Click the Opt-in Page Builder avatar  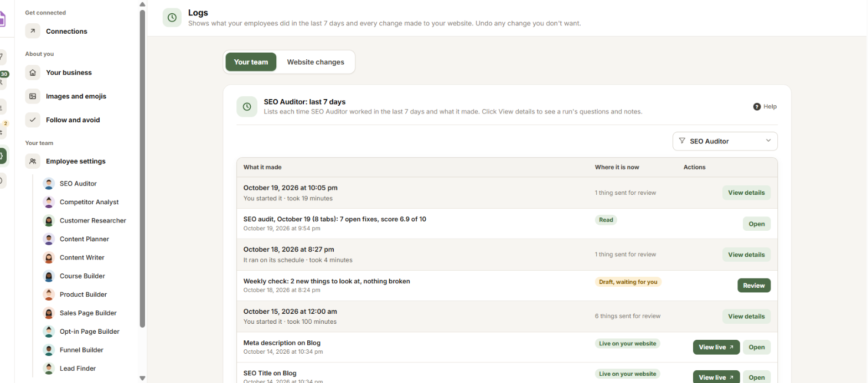[x=49, y=332]
